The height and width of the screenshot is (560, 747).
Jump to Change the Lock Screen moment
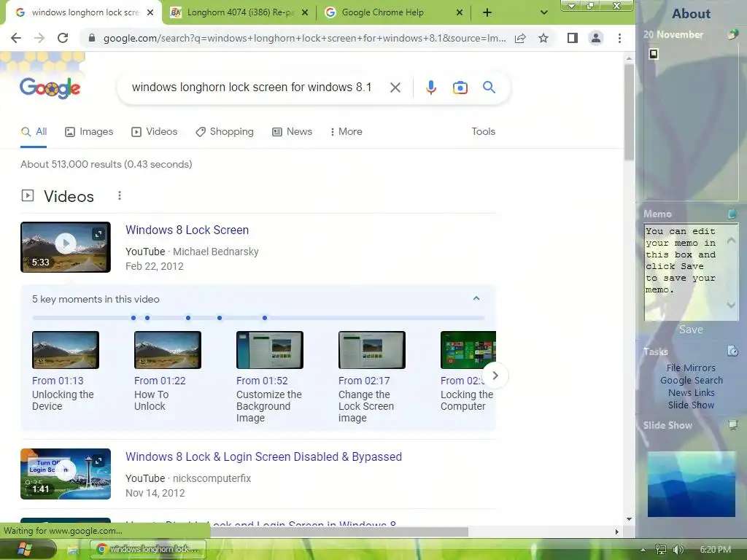371,377
